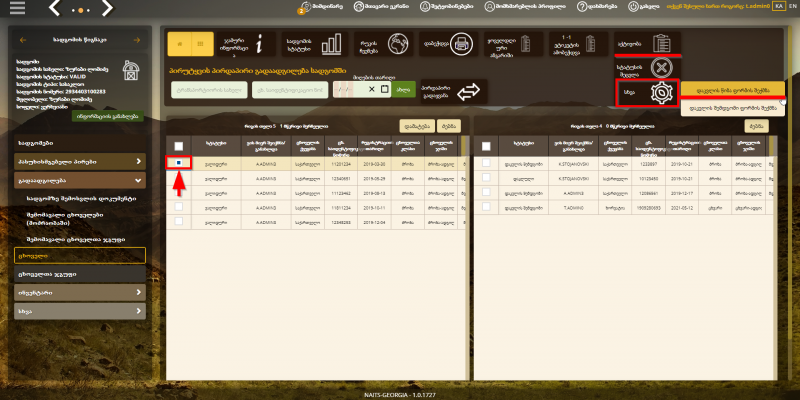Open the globe map tile
Image resolution: width=800 pixels, height=400 pixels.
384,44
